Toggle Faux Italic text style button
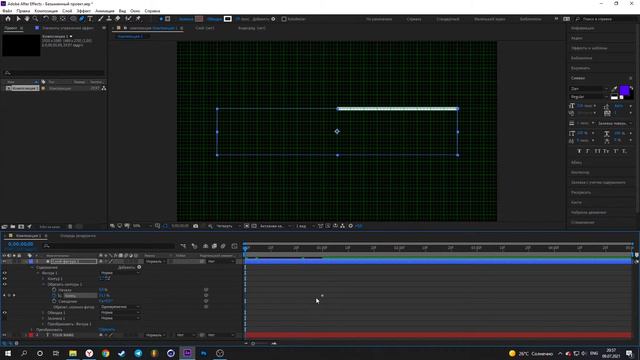The image size is (640, 360). 588,151
